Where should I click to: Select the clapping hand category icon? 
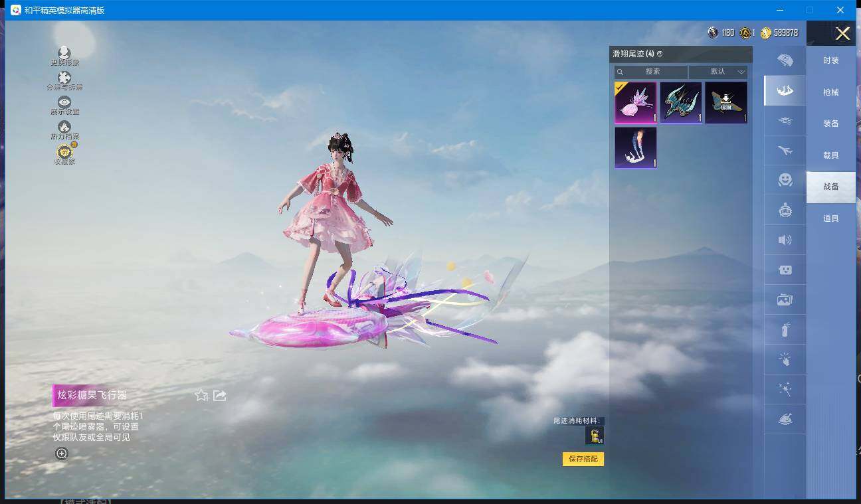click(785, 359)
